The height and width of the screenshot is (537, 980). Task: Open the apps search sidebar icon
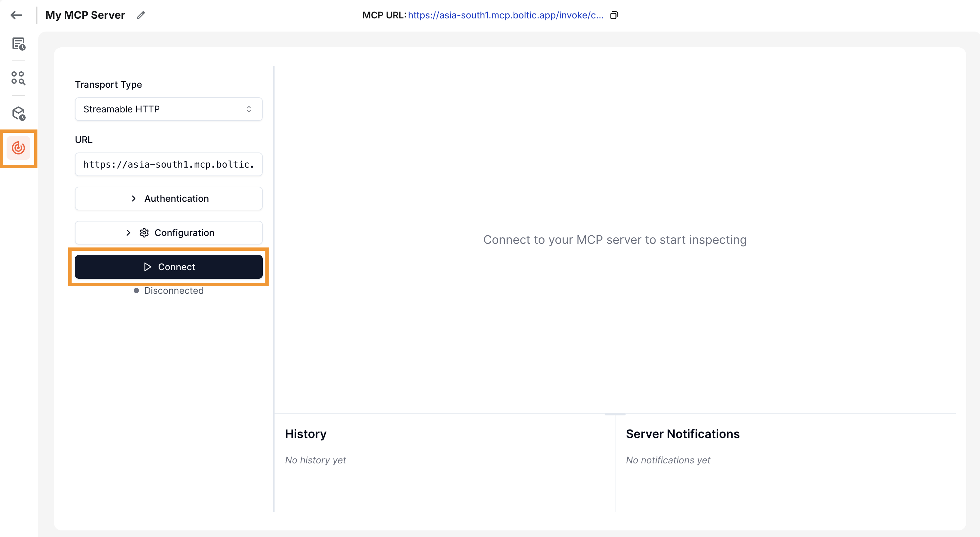pos(18,78)
